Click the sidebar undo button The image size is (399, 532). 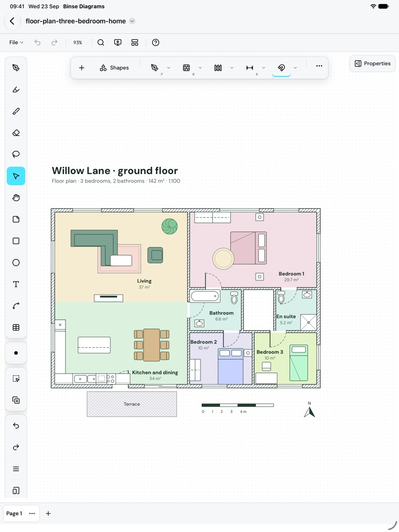coord(16,426)
